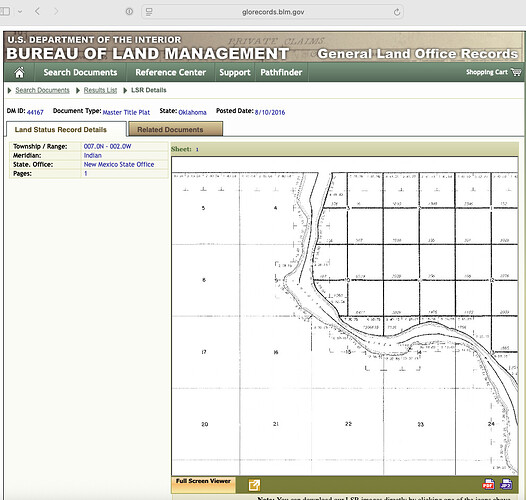Open the Shopping Cart icon
Viewport: 526px width, 500px height.
pos(516,72)
